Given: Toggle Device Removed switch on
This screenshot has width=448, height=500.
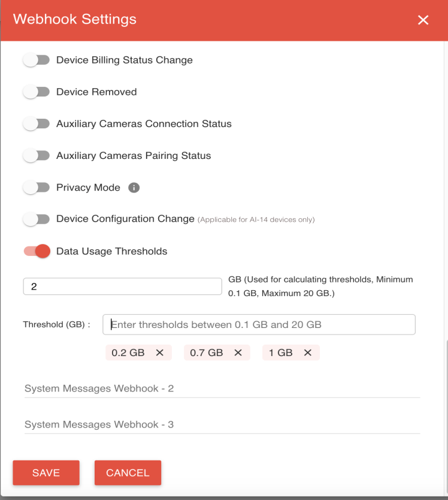Looking at the screenshot, I should pyautogui.click(x=37, y=92).
